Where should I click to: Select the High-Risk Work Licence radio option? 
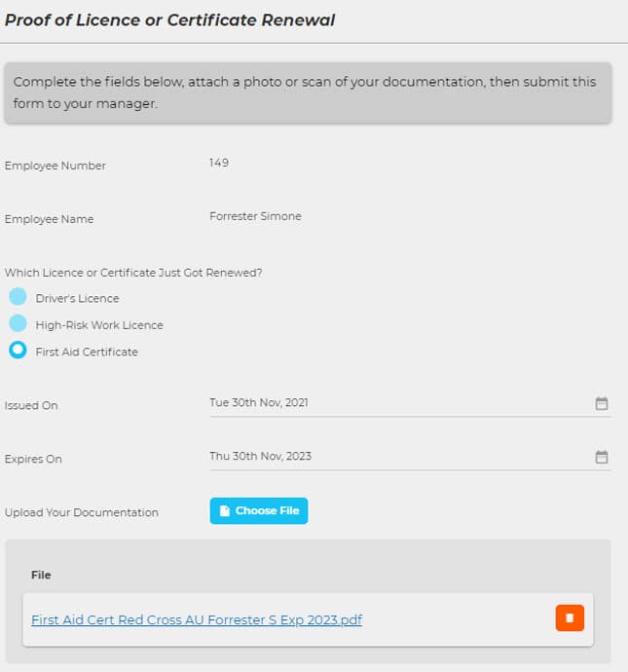pyautogui.click(x=18, y=323)
